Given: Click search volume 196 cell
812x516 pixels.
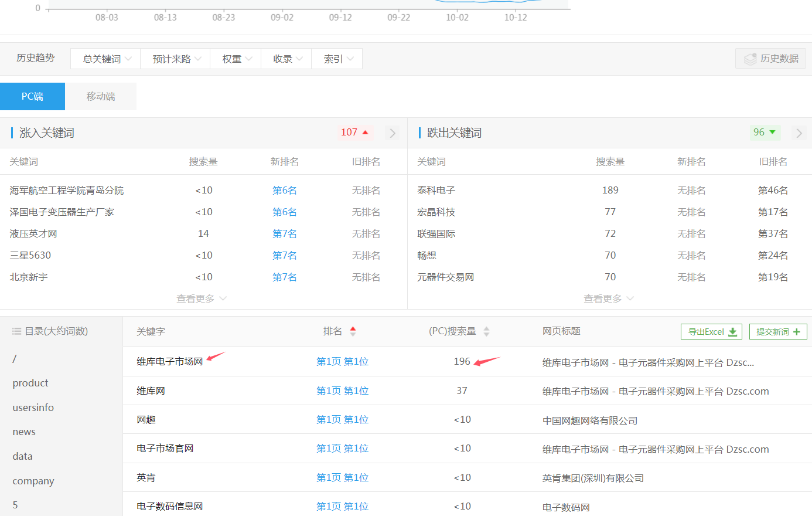Looking at the screenshot, I should point(462,362).
